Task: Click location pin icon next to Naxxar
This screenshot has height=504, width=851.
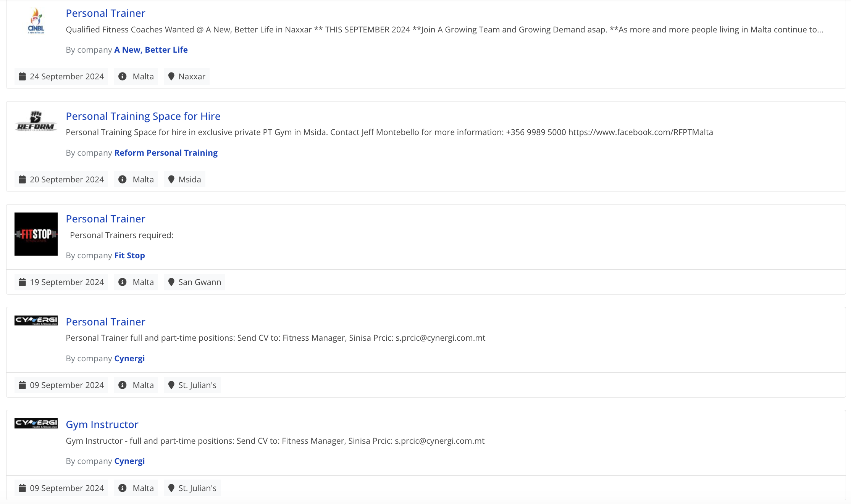Action: pyautogui.click(x=171, y=76)
